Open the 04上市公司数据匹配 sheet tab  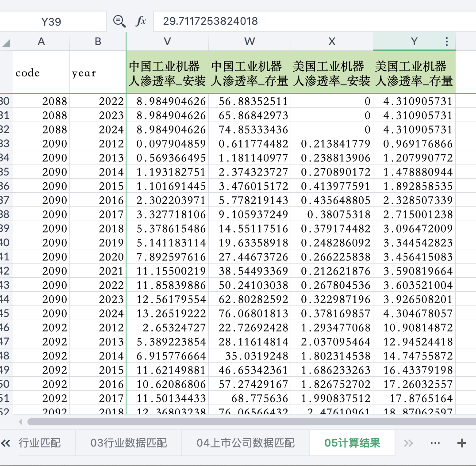click(x=246, y=443)
